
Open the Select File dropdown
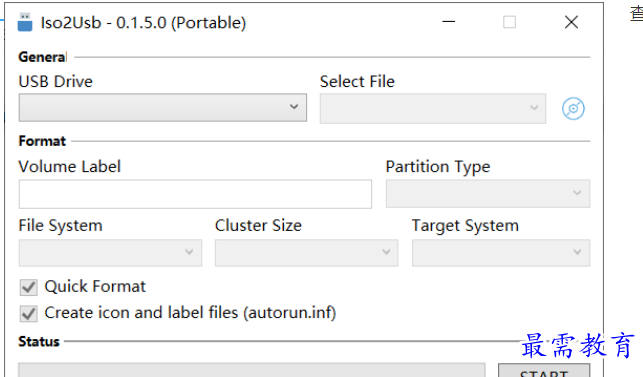pos(433,108)
